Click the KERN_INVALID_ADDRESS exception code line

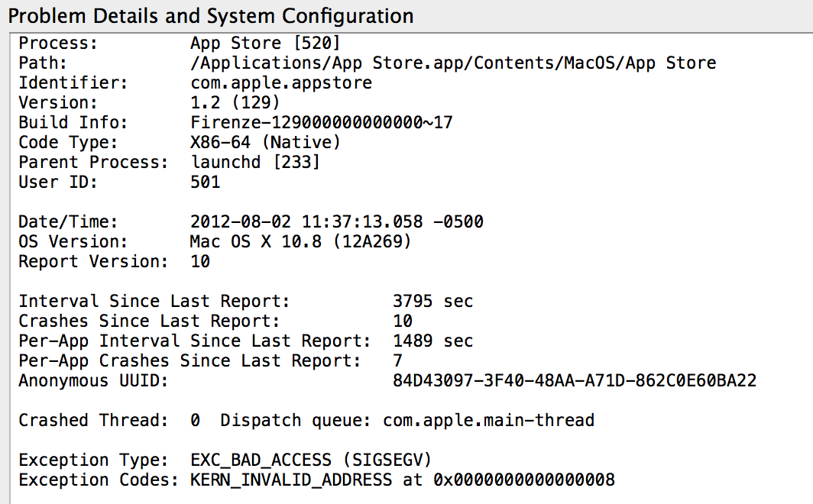pos(317,480)
